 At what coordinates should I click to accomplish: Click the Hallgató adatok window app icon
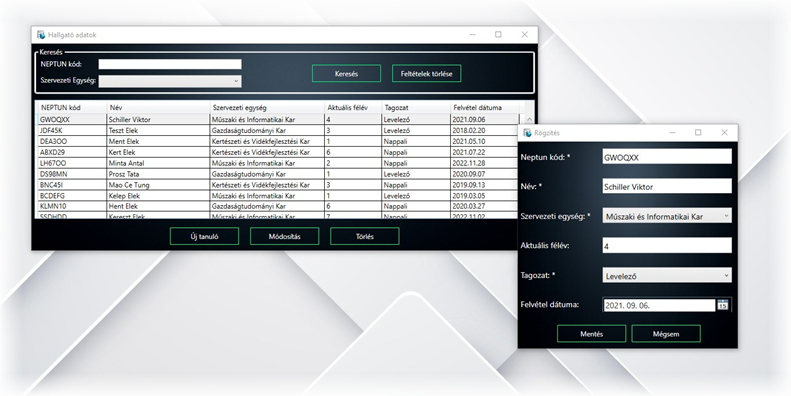41,35
